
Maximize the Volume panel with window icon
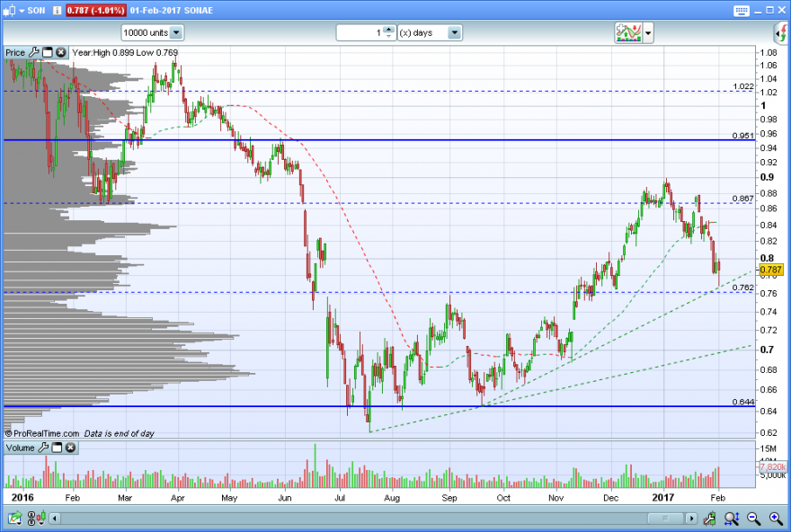coord(57,448)
